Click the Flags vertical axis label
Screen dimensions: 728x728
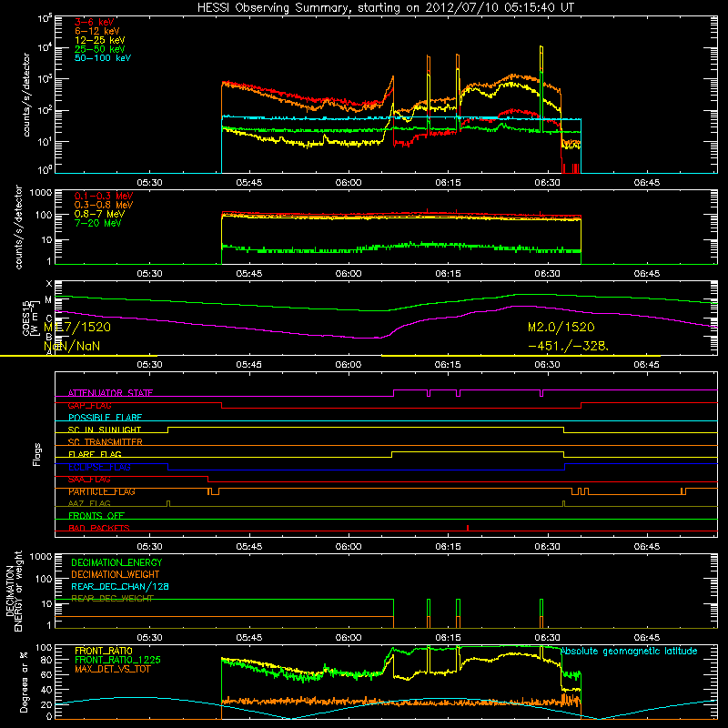pos(37,454)
